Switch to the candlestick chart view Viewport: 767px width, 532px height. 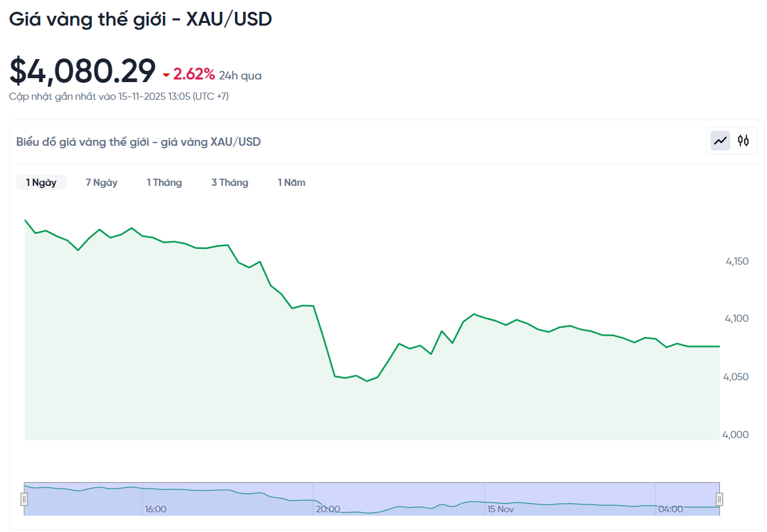tap(743, 140)
